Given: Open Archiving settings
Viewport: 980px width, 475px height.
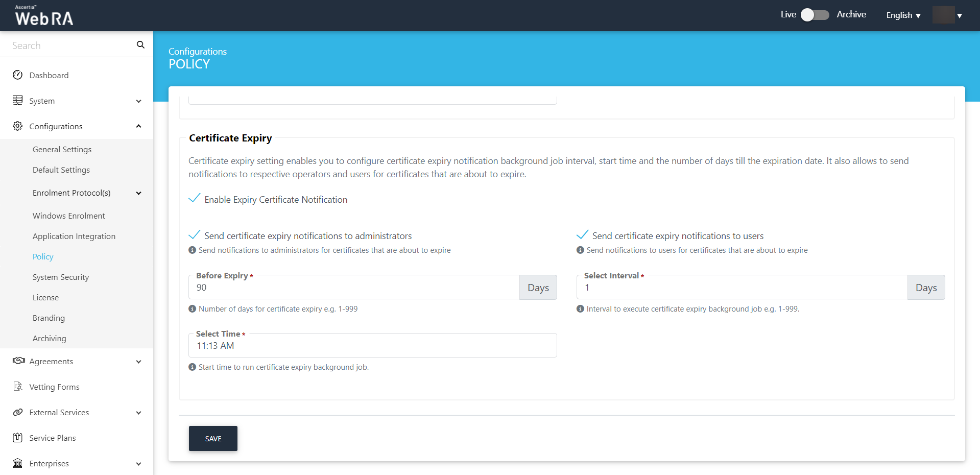Looking at the screenshot, I should tap(50, 338).
